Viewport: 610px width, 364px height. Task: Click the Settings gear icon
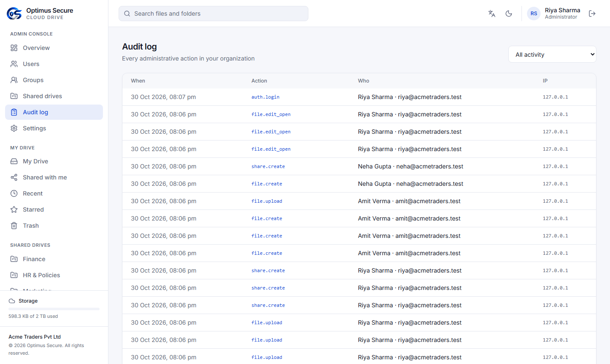[14, 128]
